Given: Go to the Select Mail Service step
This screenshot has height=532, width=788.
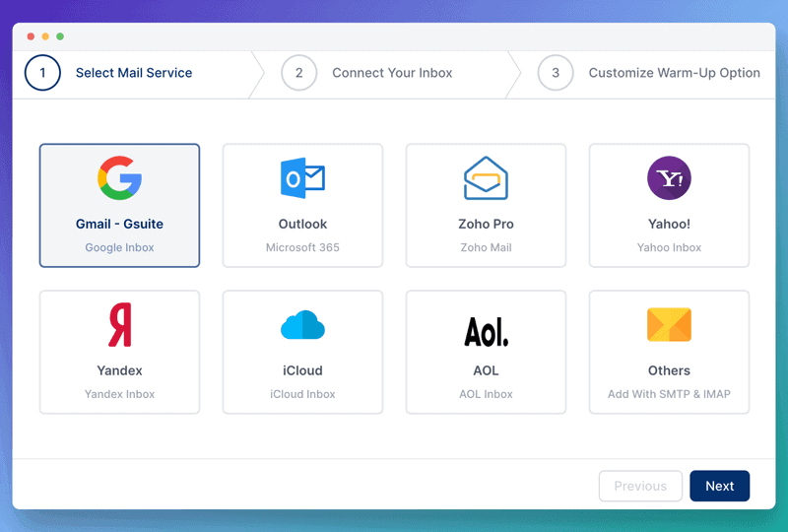Looking at the screenshot, I should 134,73.
